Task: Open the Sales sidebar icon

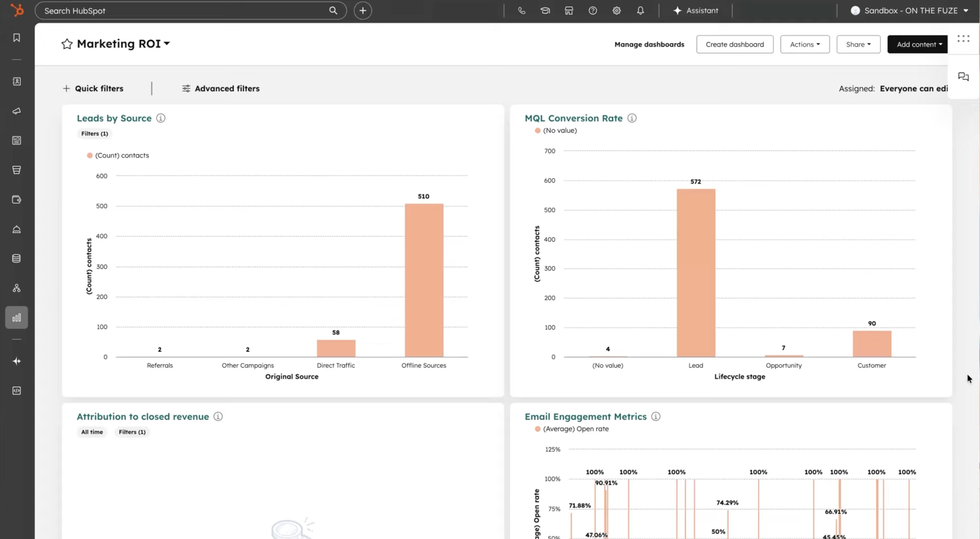Action: coord(16,170)
